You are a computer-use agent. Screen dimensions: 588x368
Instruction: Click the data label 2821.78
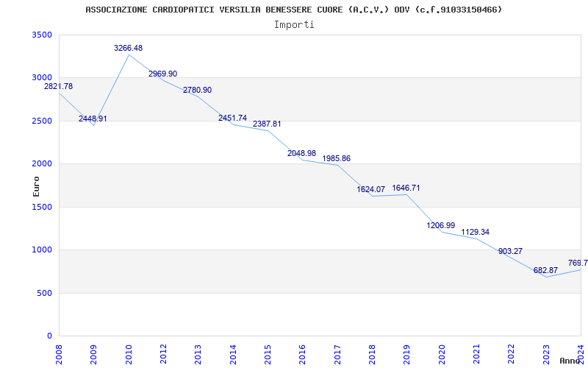(x=59, y=86)
